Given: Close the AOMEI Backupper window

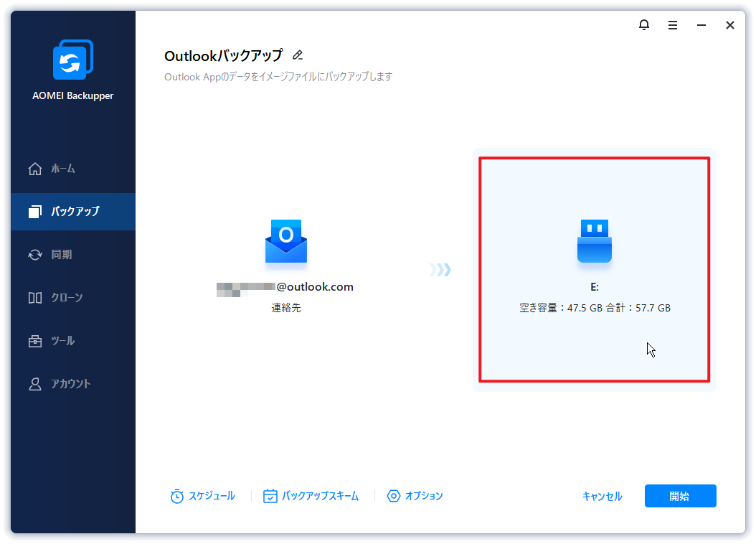Looking at the screenshot, I should 730,25.
